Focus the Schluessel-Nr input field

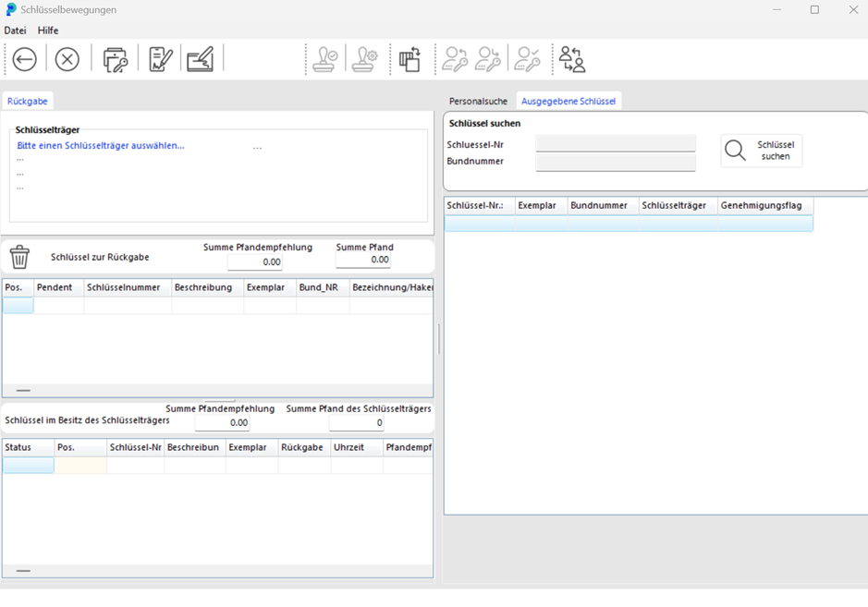615,144
